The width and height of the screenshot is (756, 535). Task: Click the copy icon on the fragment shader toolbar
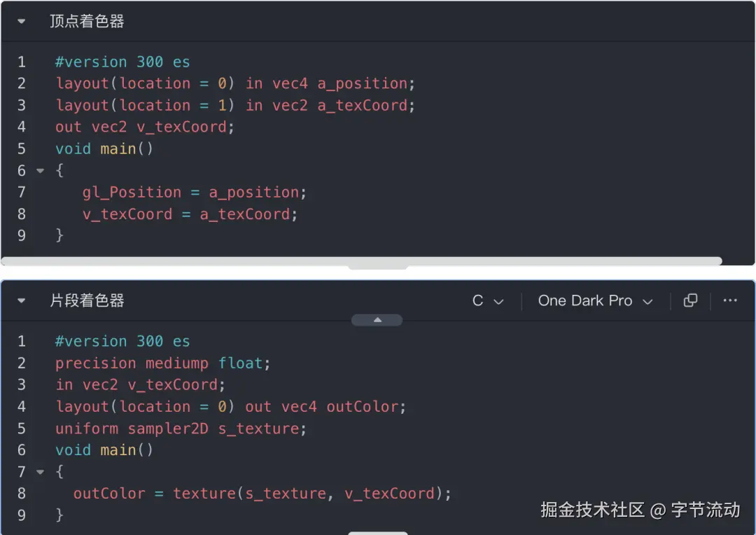coord(690,300)
